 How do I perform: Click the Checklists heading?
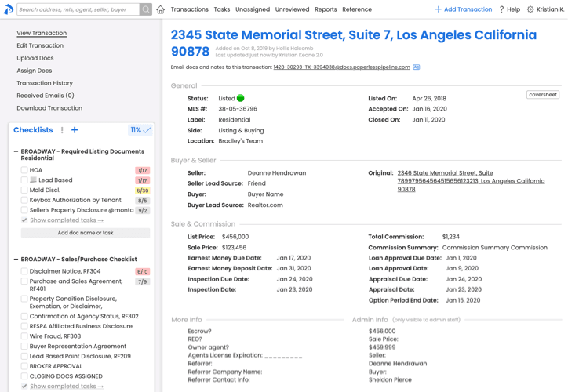[x=33, y=130]
